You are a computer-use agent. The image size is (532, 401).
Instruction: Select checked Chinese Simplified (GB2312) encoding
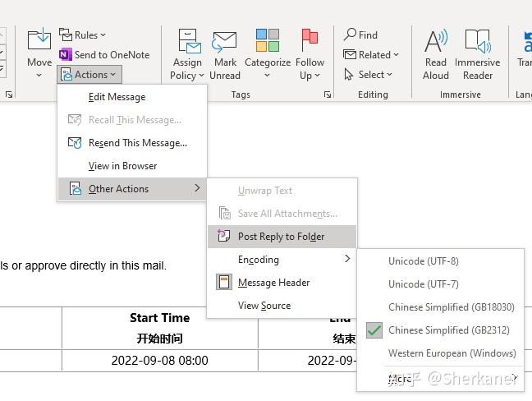[x=440, y=330]
